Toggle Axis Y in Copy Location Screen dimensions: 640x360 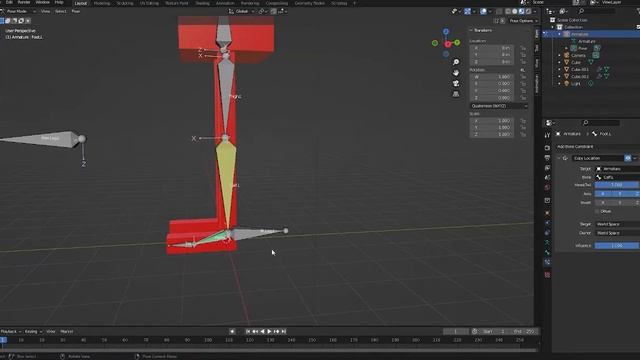point(620,194)
